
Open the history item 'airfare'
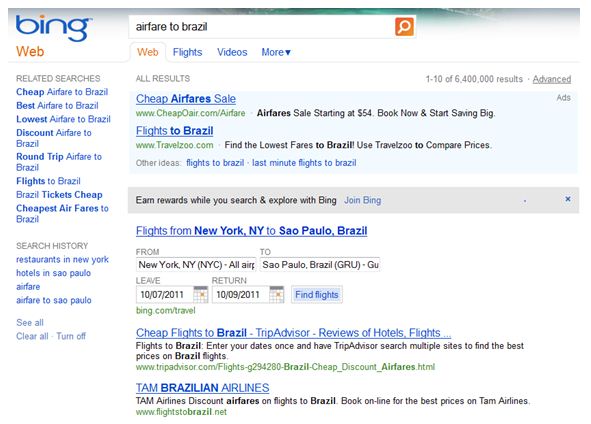tap(28, 286)
